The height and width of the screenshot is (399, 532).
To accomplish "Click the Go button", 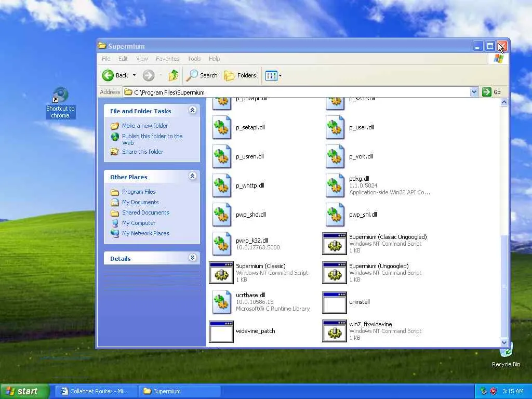I will 491,92.
